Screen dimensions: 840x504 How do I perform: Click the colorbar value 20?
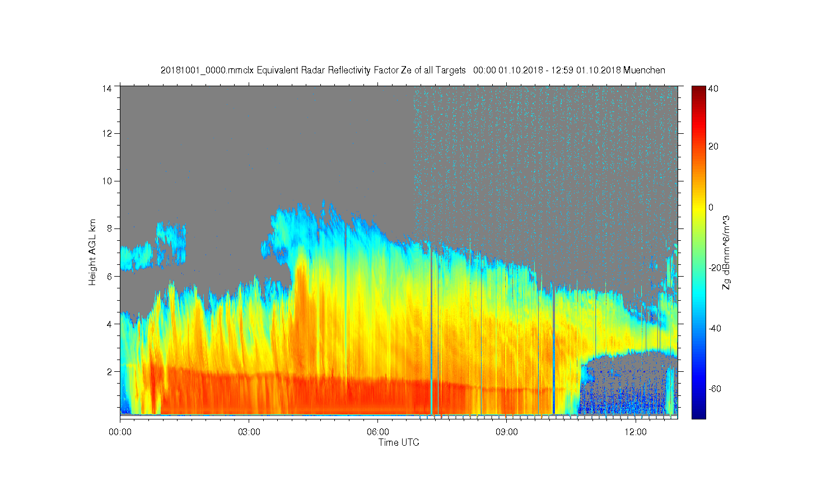coord(713,147)
